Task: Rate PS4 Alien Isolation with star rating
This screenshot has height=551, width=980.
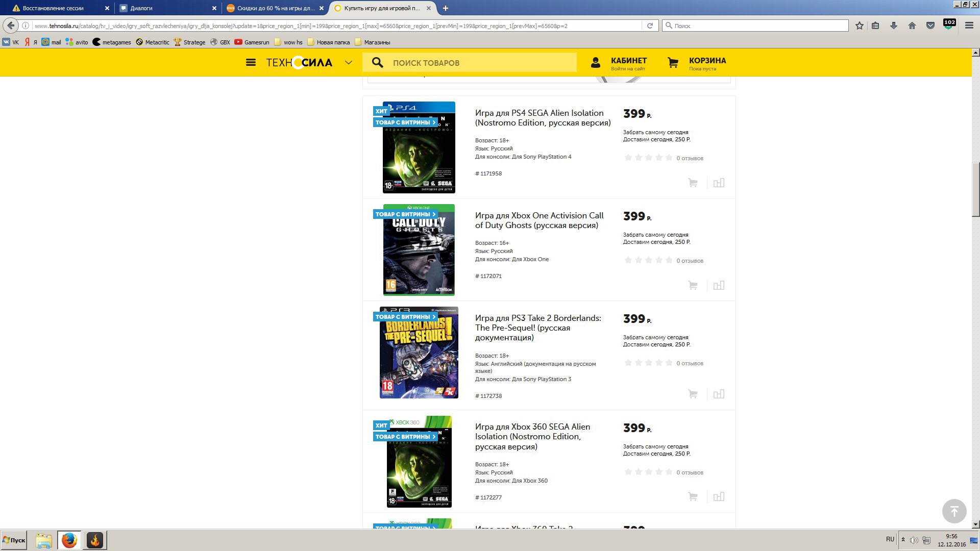Action: [648, 158]
